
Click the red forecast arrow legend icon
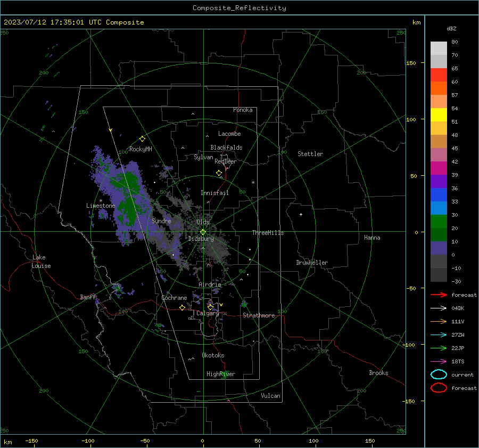click(439, 295)
